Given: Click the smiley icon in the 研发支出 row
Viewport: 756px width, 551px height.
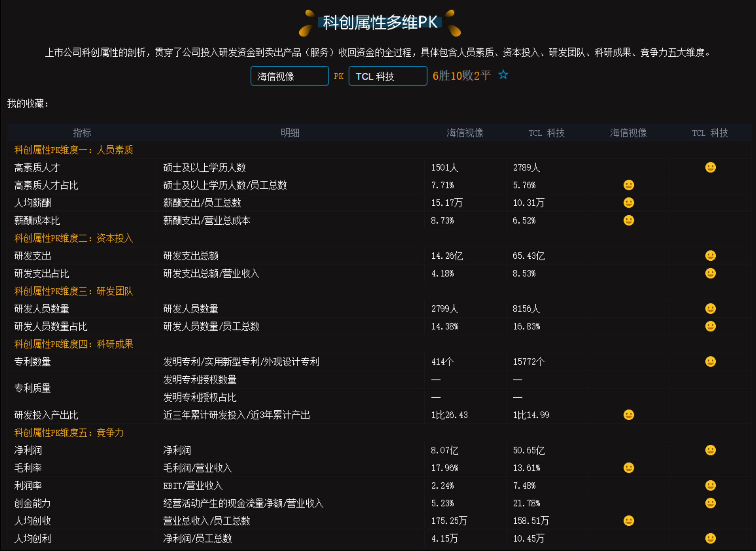Looking at the screenshot, I should coord(710,256).
